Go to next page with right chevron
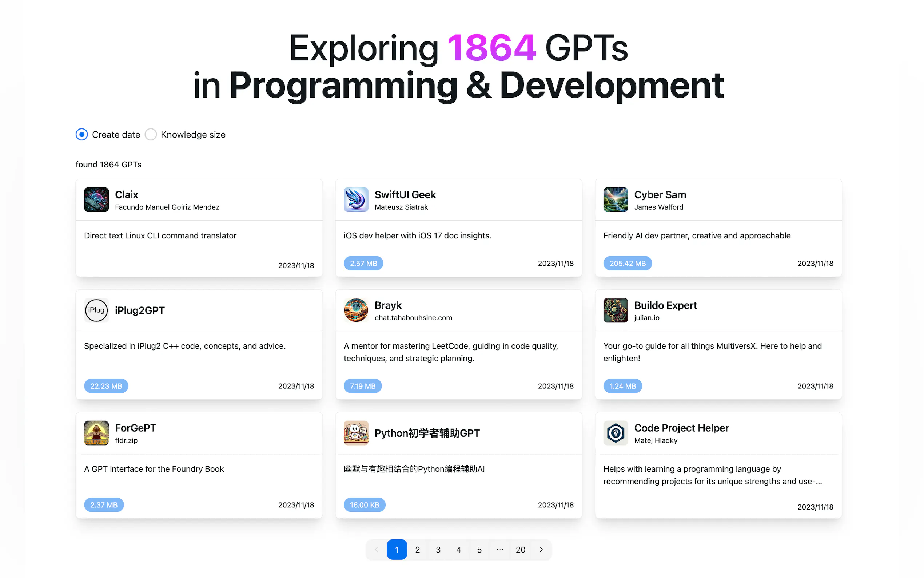Image resolution: width=924 pixels, height=578 pixels. pyautogui.click(x=541, y=549)
